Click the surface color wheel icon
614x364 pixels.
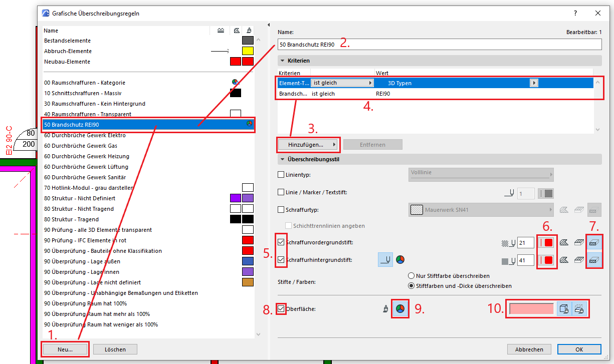coord(399,309)
